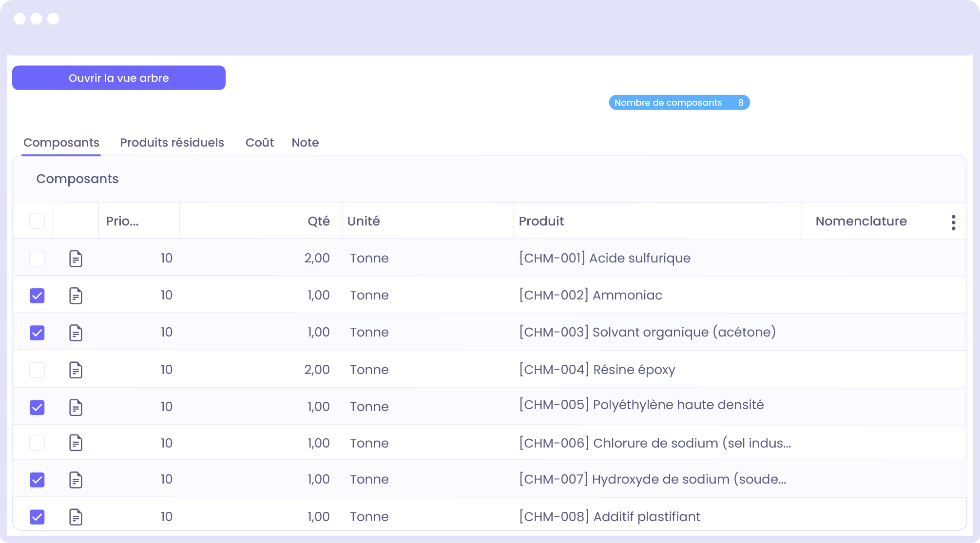Click the Composants section heading
The width and height of the screenshot is (980, 543).
point(77,179)
